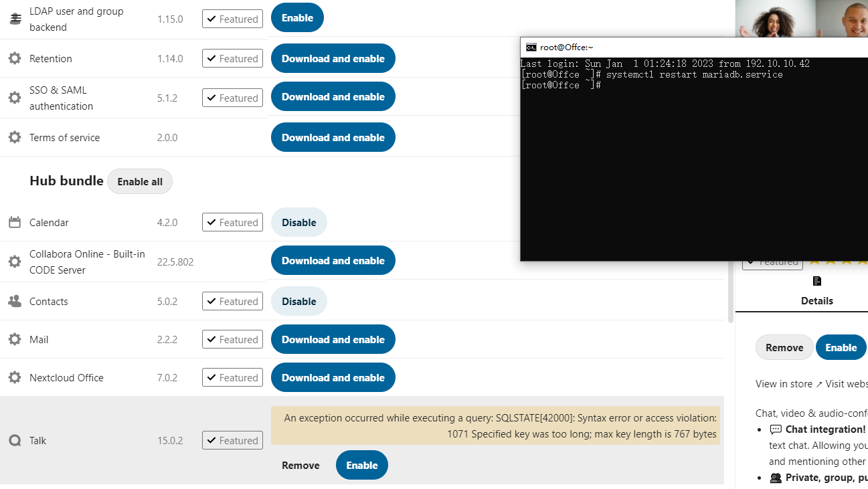The image size is (868, 489).
Task: Click the Contacts people icon
Action: (x=14, y=301)
